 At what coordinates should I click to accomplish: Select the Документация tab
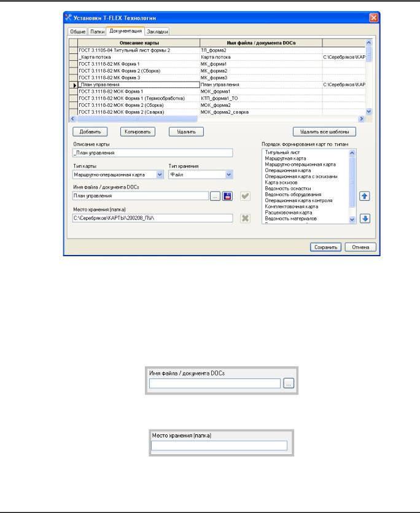pos(126,31)
